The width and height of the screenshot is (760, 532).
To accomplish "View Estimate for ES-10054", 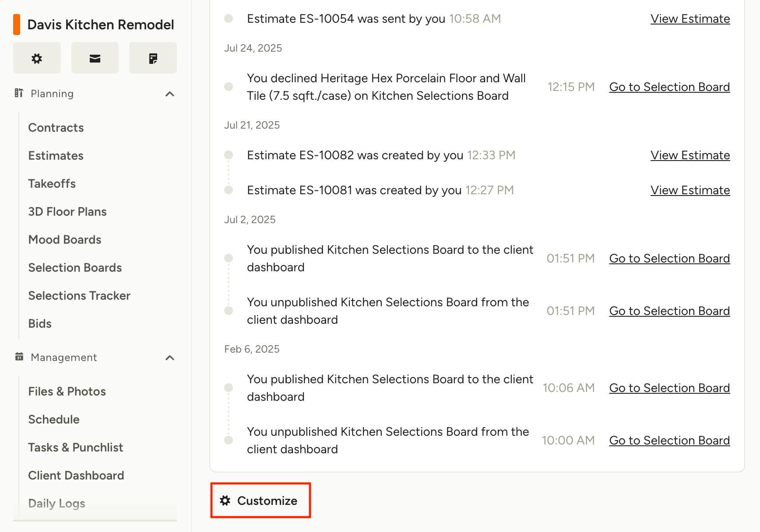I will [x=690, y=19].
